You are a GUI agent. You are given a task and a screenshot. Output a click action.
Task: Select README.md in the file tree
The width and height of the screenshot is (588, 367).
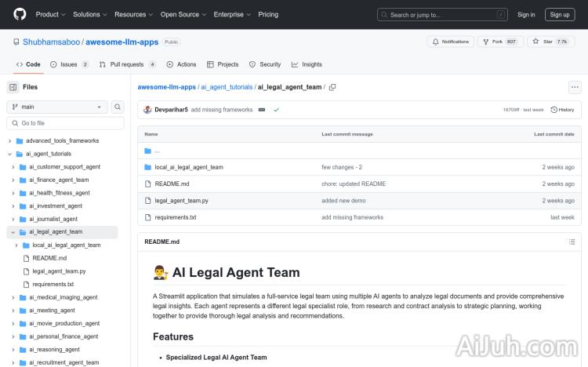[x=49, y=258]
